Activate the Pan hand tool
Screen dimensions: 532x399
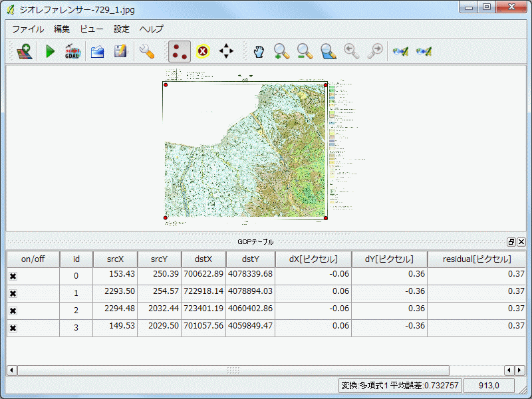pos(259,51)
